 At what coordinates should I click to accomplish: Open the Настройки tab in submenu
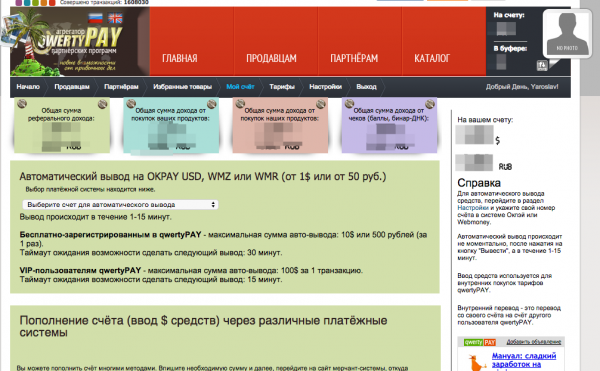325,87
